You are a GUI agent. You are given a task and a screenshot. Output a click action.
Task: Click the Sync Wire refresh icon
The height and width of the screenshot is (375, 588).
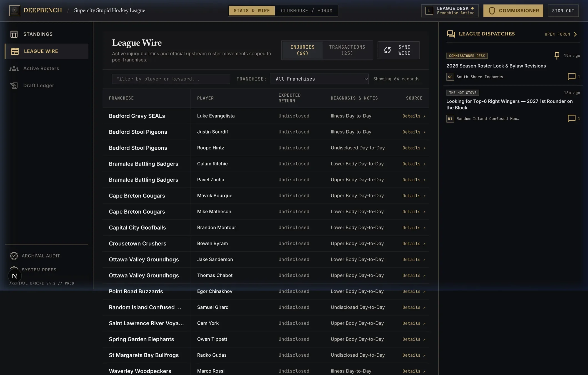(x=387, y=50)
